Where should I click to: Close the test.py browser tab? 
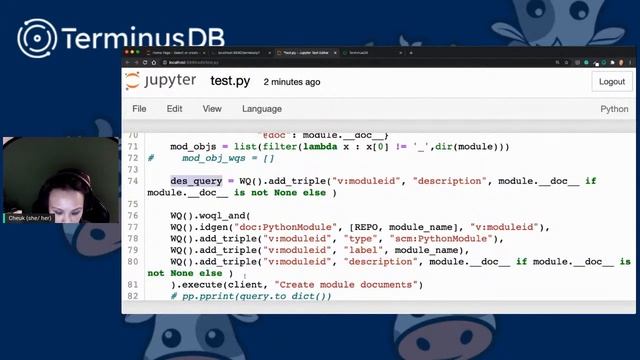335,53
